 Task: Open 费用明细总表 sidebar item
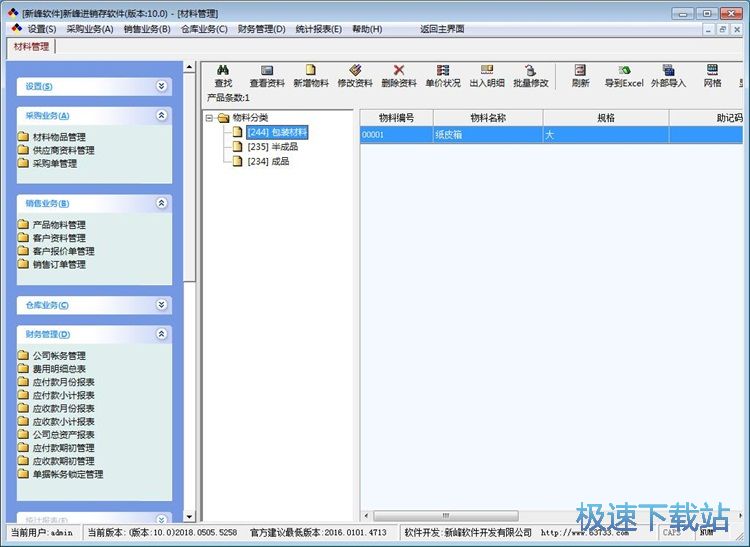[52, 369]
